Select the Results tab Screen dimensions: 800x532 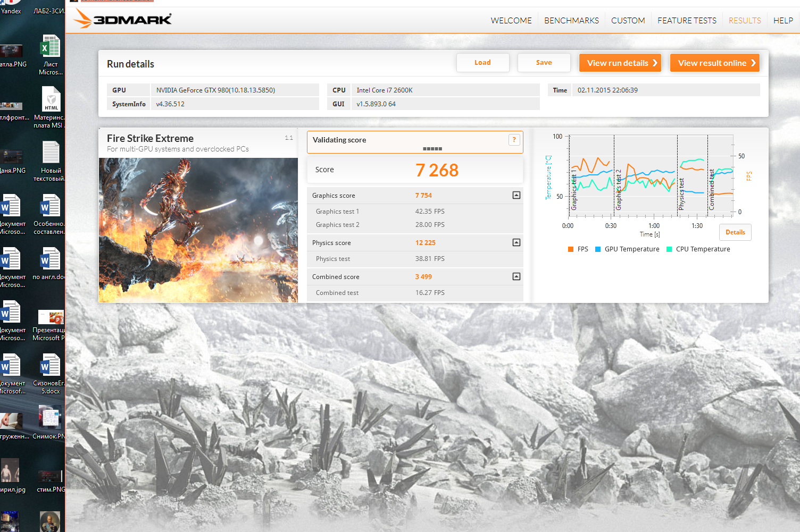(745, 20)
